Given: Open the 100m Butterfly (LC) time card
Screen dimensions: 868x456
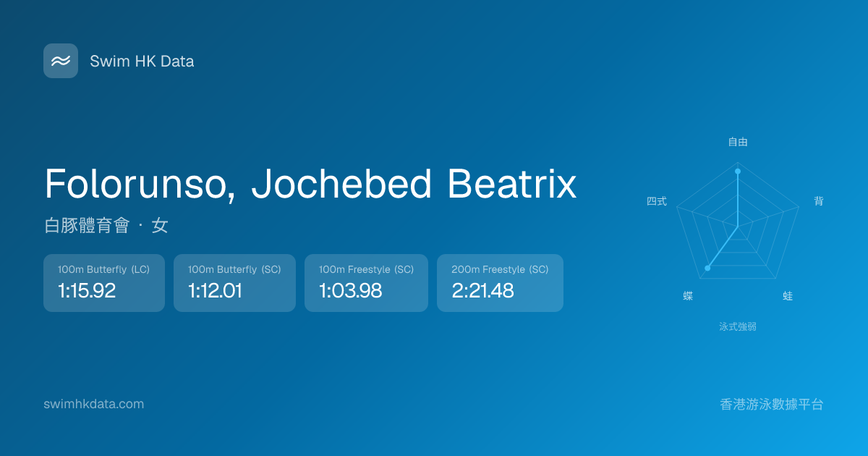Looking at the screenshot, I should pyautogui.click(x=104, y=283).
